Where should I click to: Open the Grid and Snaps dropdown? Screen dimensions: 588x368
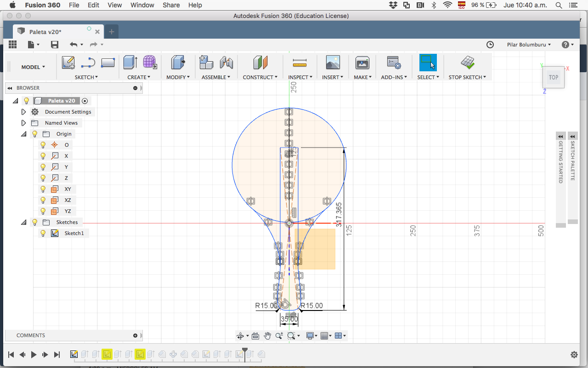(326, 336)
